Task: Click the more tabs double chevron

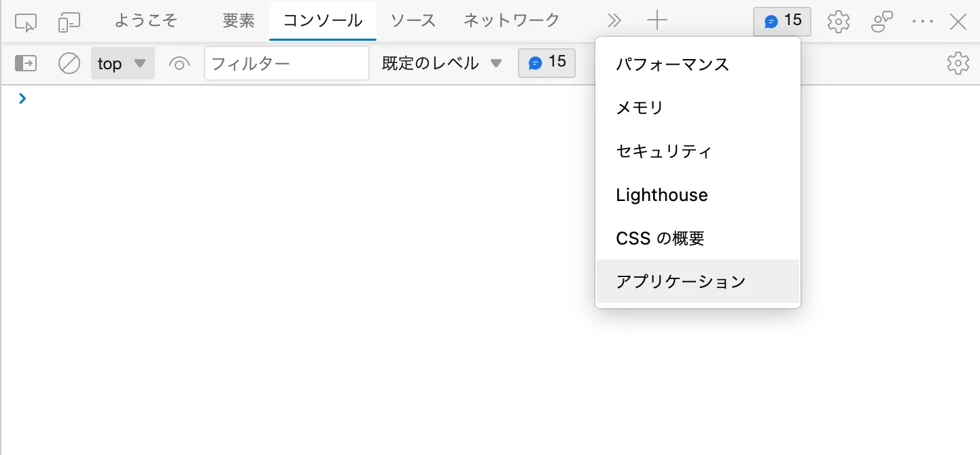Action: coord(614,22)
